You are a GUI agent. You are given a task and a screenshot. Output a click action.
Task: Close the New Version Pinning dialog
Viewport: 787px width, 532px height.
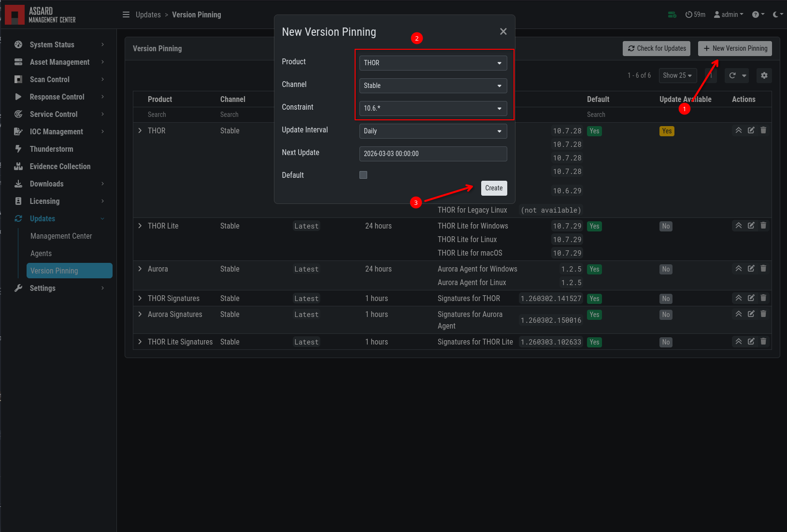pyautogui.click(x=503, y=31)
